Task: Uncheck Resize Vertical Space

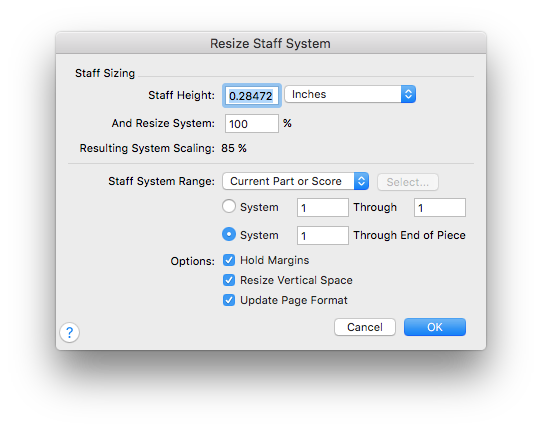Action: [229, 280]
